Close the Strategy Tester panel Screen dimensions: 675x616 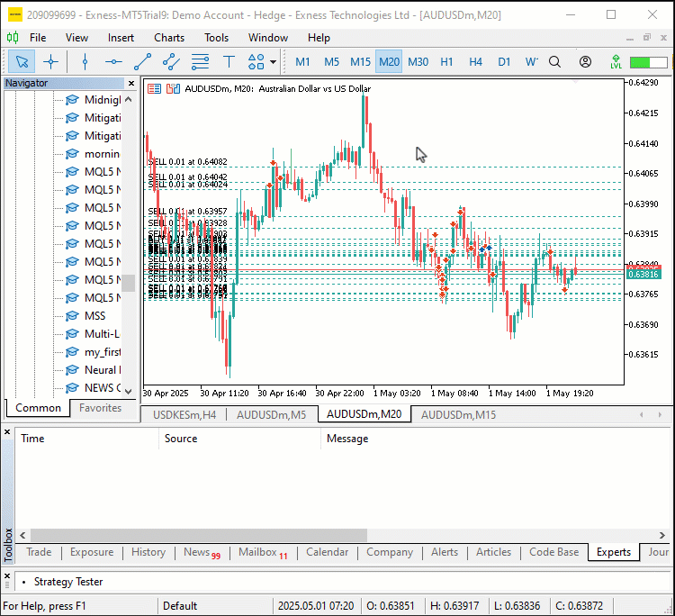(x=7, y=576)
